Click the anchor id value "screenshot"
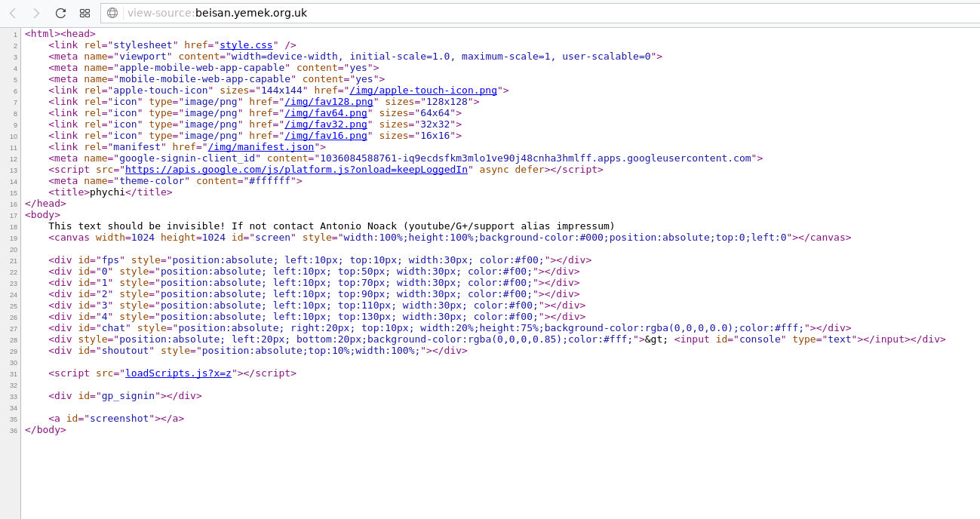The height and width of the screenshot is (519, 980). pos(119,419)
